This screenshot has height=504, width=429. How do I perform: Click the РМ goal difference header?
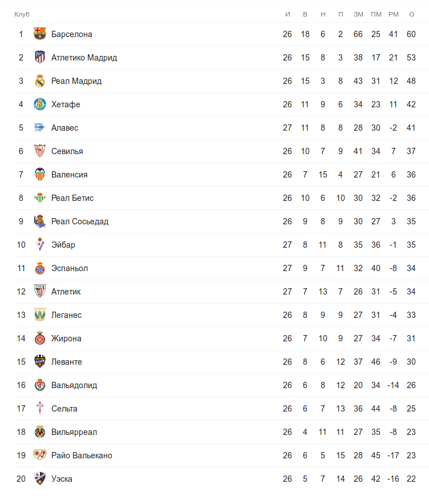click(393, 14)
